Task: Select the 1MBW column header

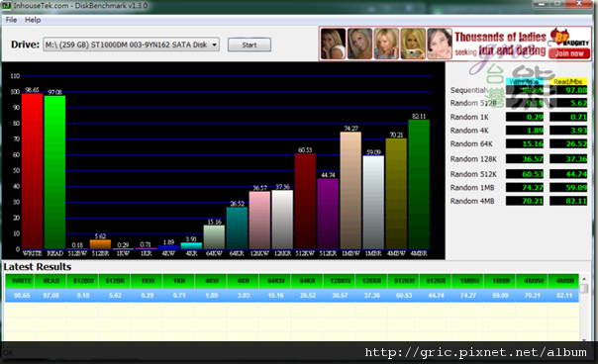Action: 468,281
